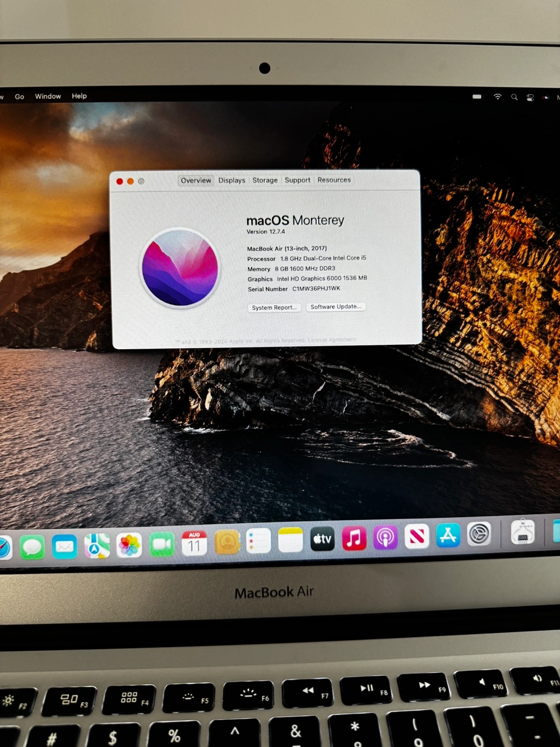Open the Go menu
This screenshot has height=747, width=560.
(20, 96)
